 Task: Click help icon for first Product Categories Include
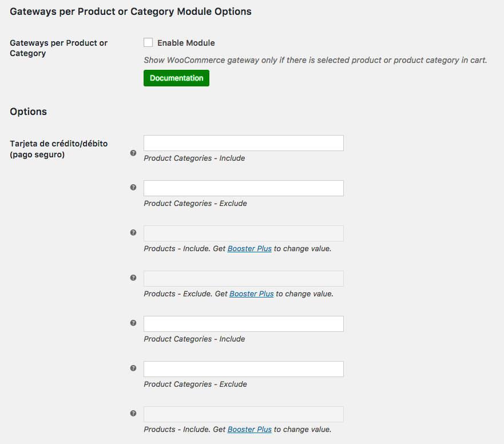pos(133,153)
